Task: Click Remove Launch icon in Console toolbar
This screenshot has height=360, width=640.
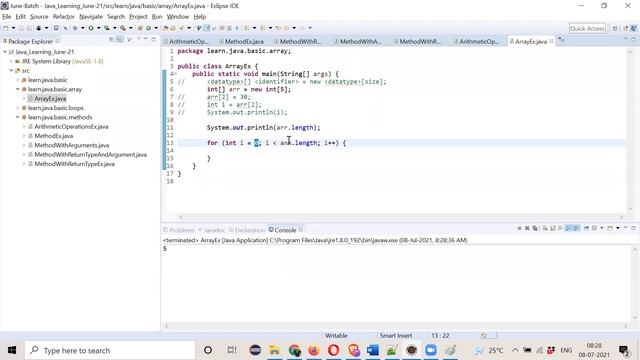Action: click(527, 228)
